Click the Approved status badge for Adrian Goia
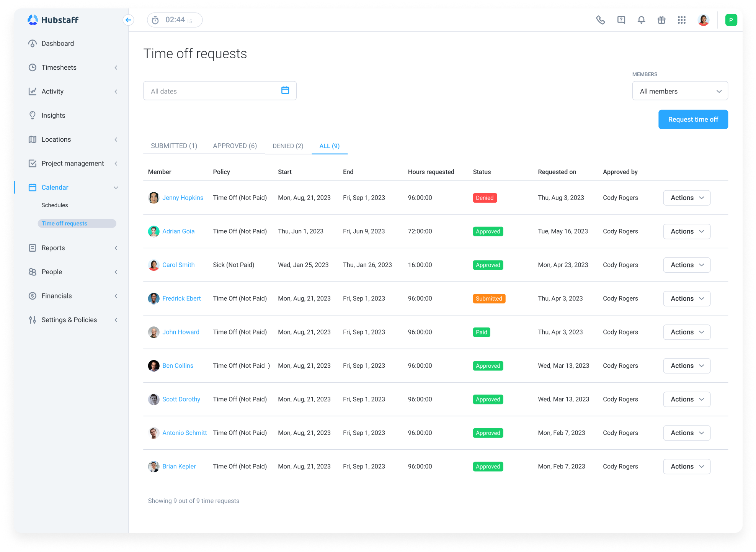Screen dimensions: 756x552 (x=488, y=231)
